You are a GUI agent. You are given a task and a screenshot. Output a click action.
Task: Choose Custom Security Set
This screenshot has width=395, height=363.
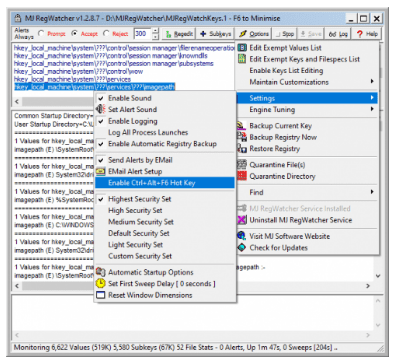click(x=165, y=256)
